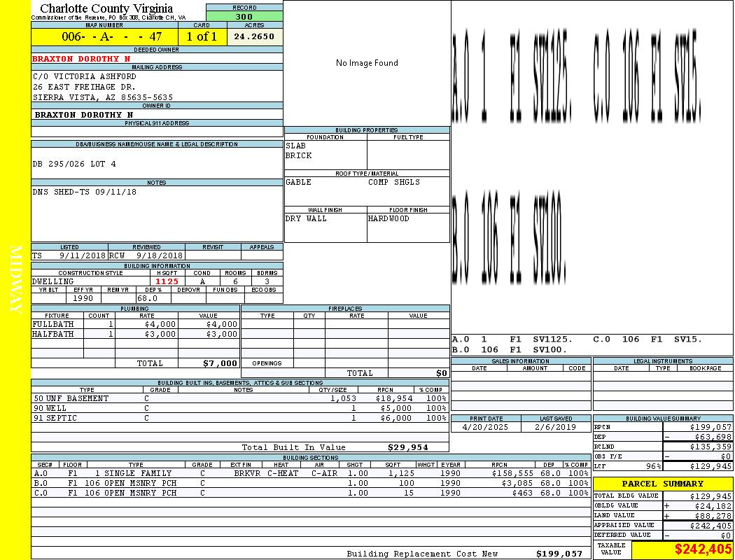735x560 pixels.
Task: Click RCLND value $135,359
Action: coord(710,447)
